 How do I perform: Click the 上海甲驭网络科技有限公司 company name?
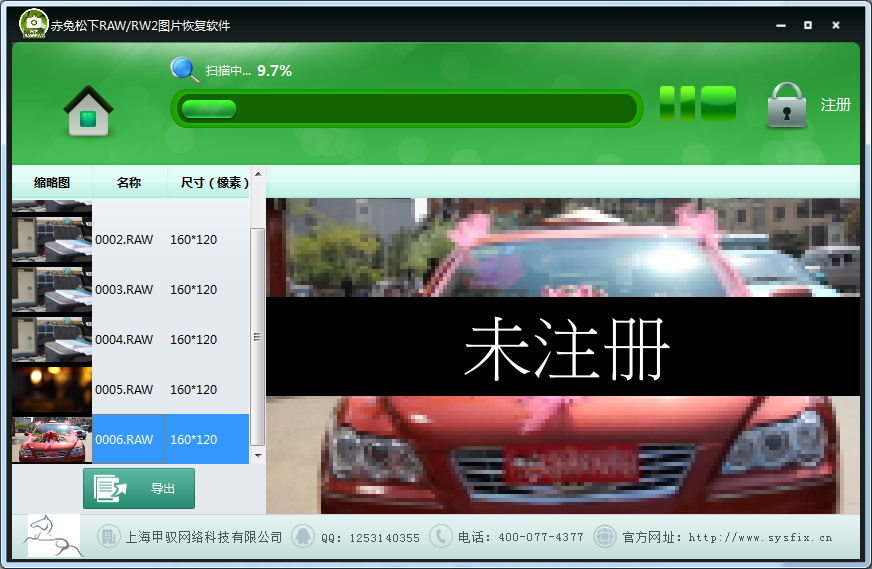[x=204, y=537]
